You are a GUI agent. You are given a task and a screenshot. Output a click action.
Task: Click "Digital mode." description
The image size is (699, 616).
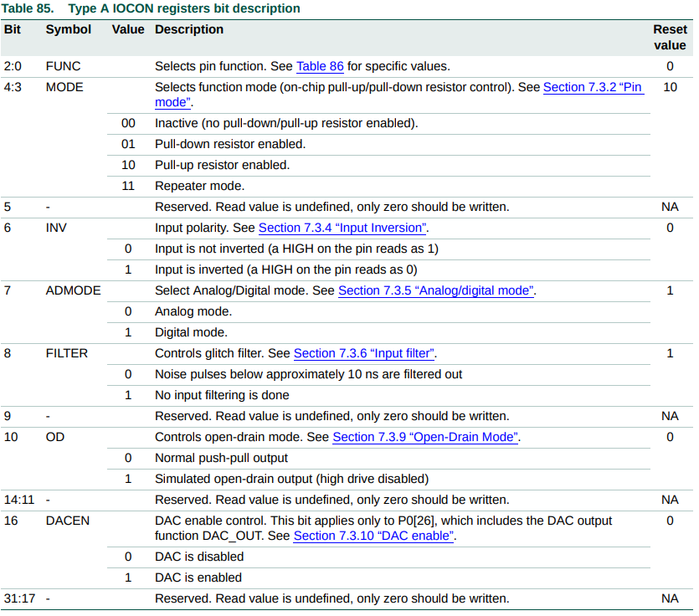[191, 333]
